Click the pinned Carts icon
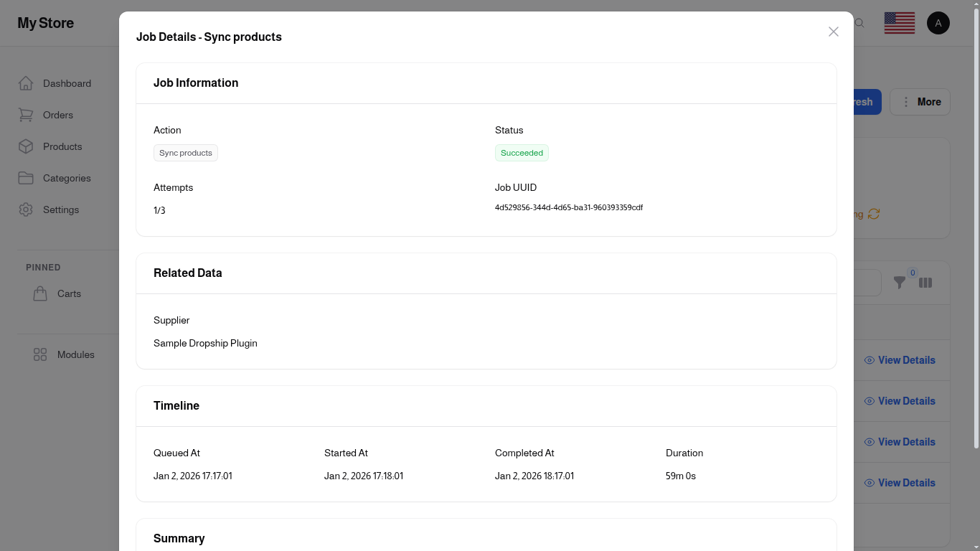 [x=40, y=293]
